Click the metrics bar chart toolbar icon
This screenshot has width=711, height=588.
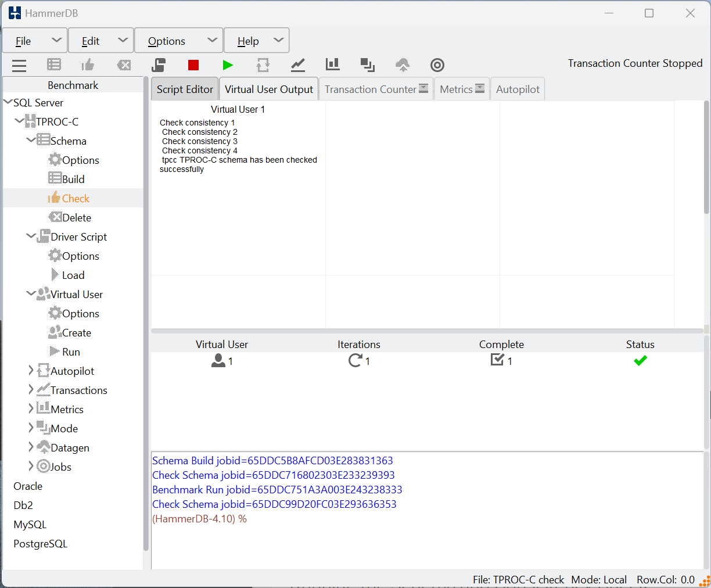(x=333, y=64)
